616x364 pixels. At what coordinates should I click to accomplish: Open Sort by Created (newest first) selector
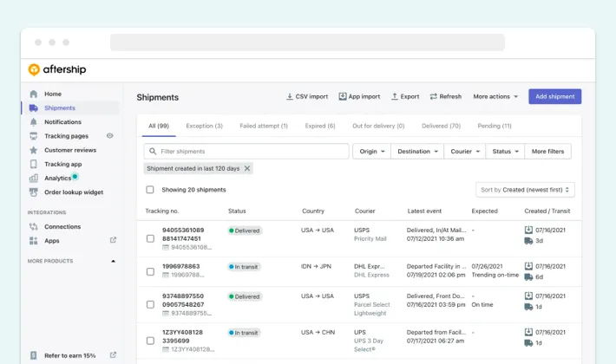(525, 190)
